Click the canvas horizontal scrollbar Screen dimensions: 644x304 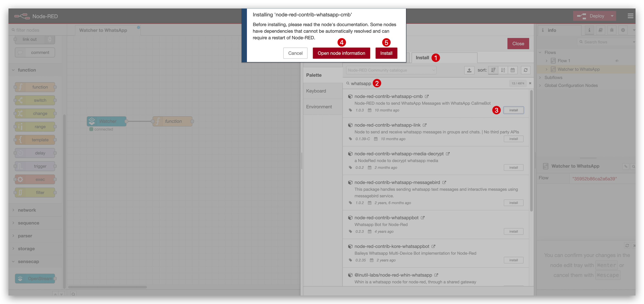(107, 287)
